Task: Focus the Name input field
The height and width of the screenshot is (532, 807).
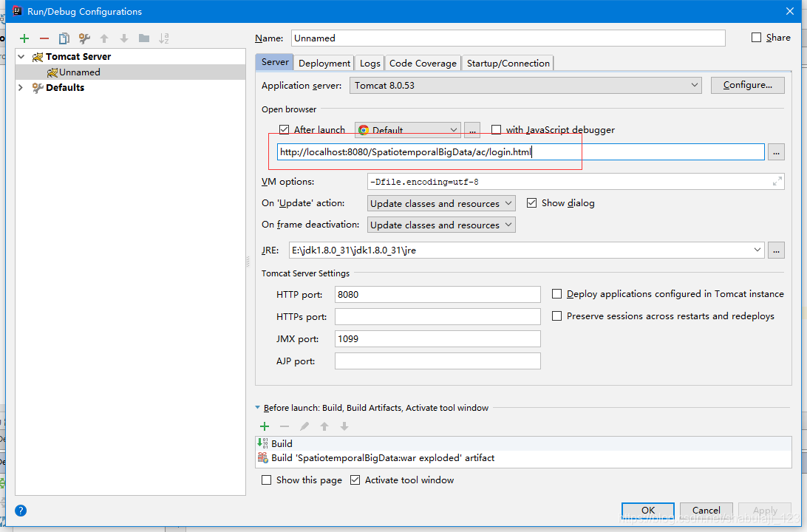Action: [508, 38]
